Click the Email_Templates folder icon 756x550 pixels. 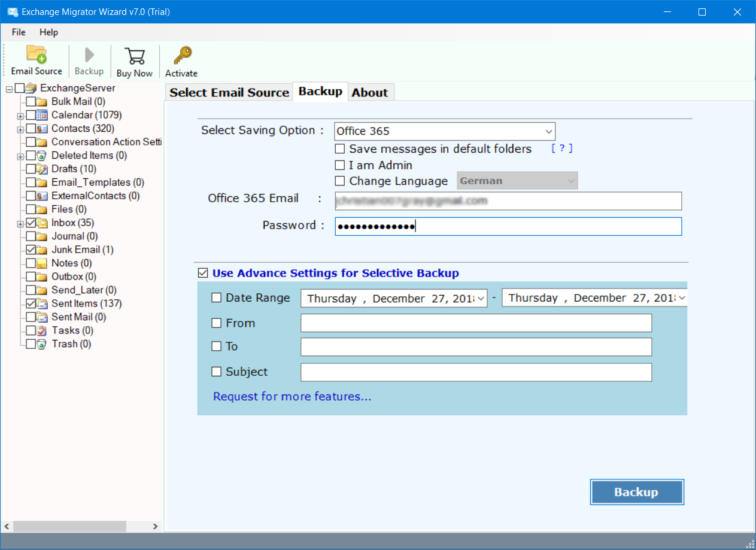(42, 183)
